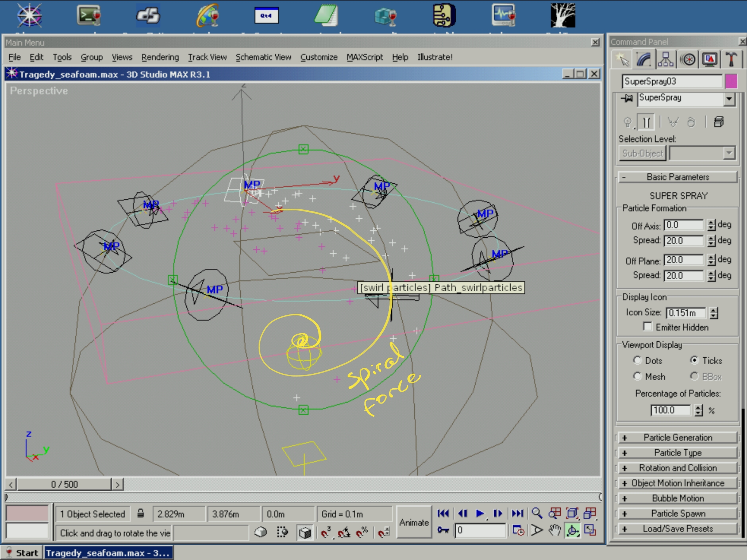
Task: Open the Hierarchy panel tab
Action: pos(666,59)
